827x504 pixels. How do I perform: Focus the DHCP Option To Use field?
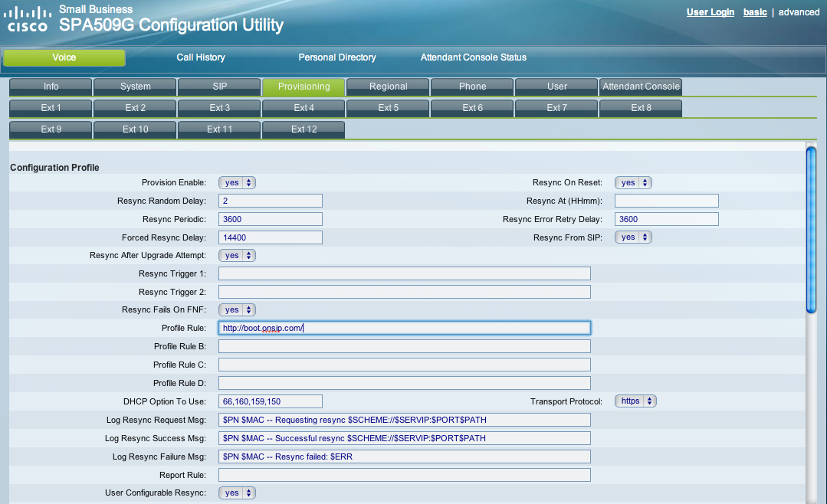271,401
